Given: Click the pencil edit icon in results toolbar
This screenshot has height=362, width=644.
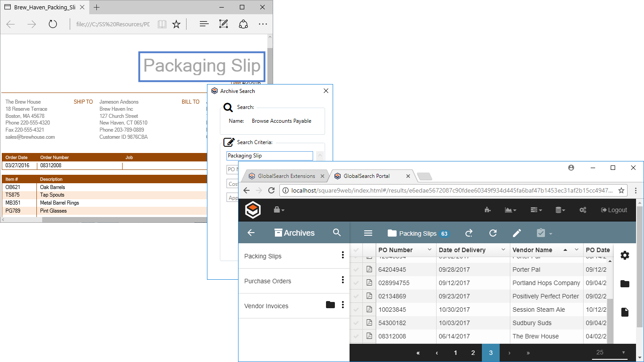Looking at the screenshot, I should coord(517,233).
